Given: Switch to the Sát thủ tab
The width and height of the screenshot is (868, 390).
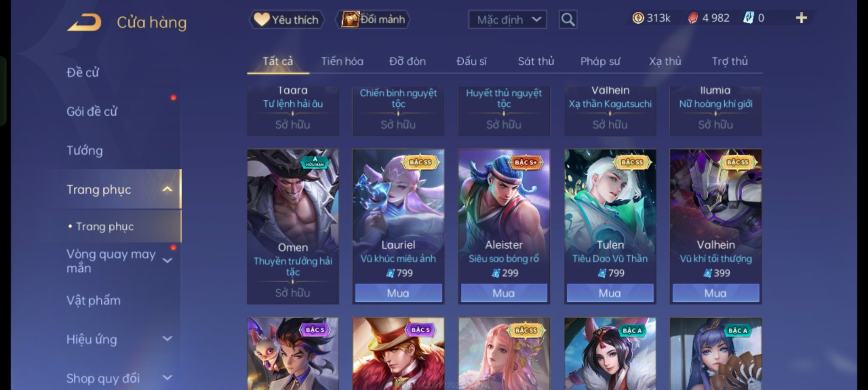Looking at the screenshot, I should click(x=536, y=61).
